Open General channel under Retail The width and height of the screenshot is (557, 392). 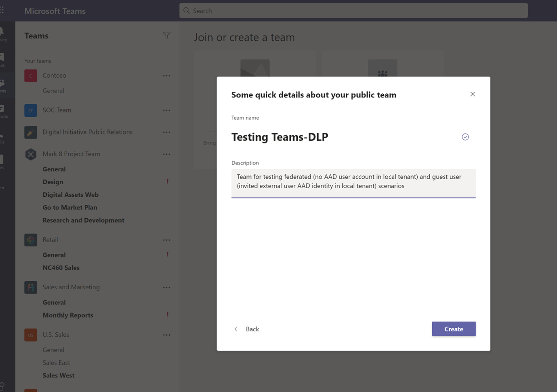(54, 255)
